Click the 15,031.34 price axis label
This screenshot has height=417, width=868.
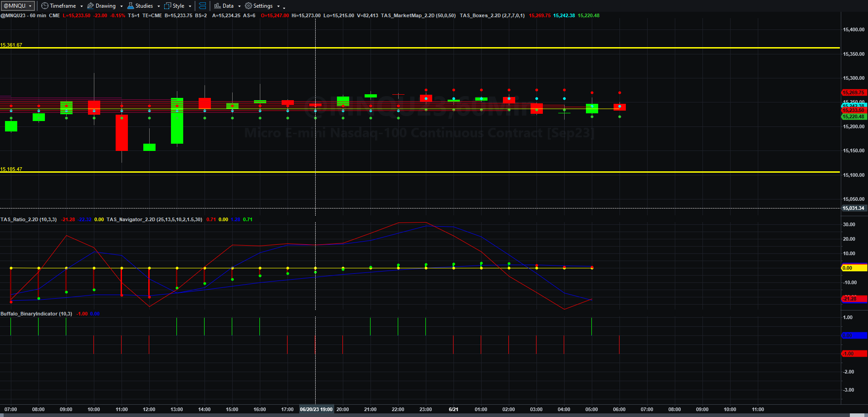click(x=853, y=208)
